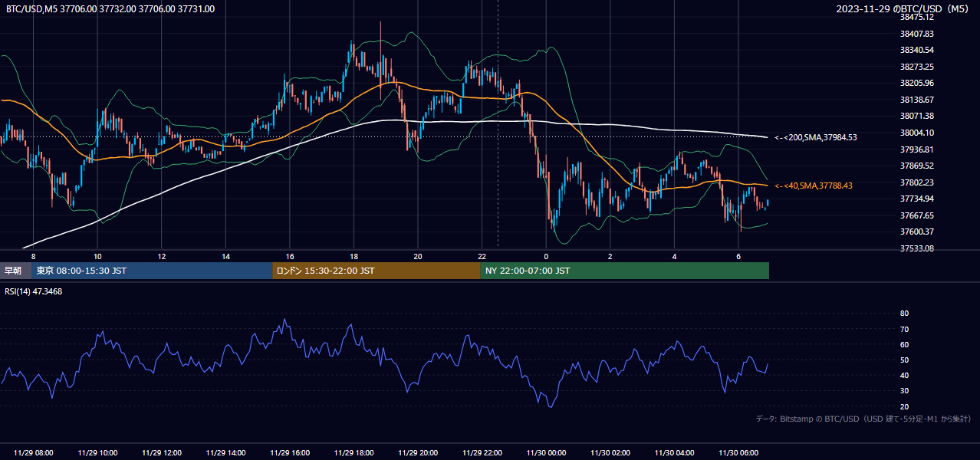The image size is (980, 460).
Task: Select the 11/29 18:00 time label
Action: [354, 453]
